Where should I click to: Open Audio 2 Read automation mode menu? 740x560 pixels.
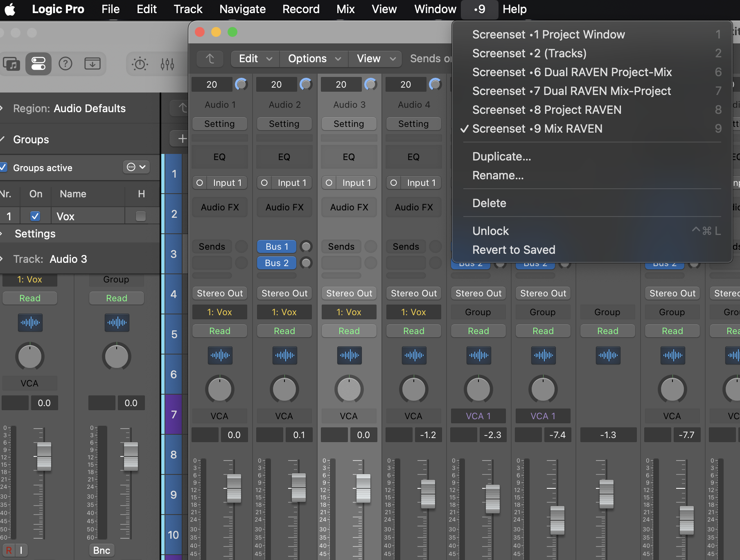tap(284, 331)
